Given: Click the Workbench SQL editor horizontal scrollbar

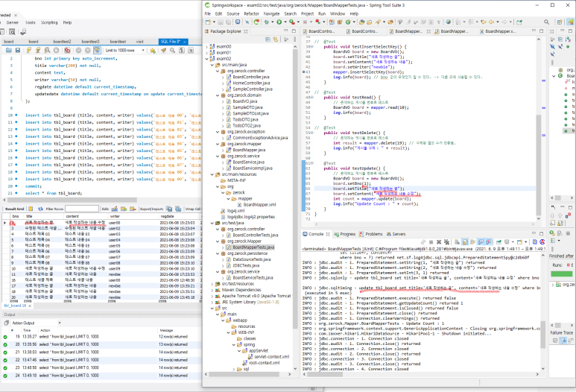Looking at the screenshot, I should (x=72, y=200).
